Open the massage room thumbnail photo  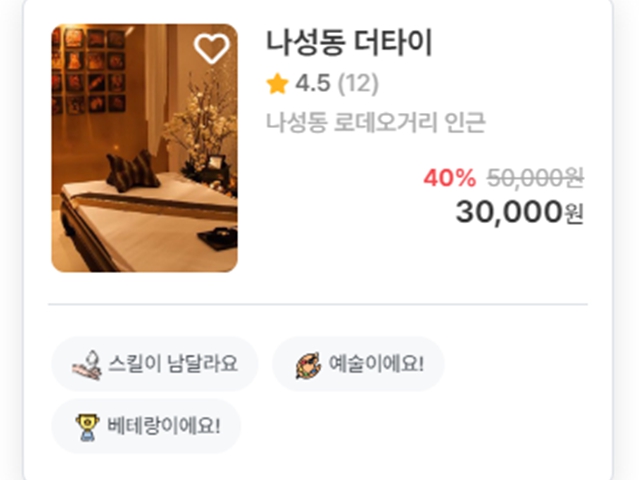click(x=144, y=148)
